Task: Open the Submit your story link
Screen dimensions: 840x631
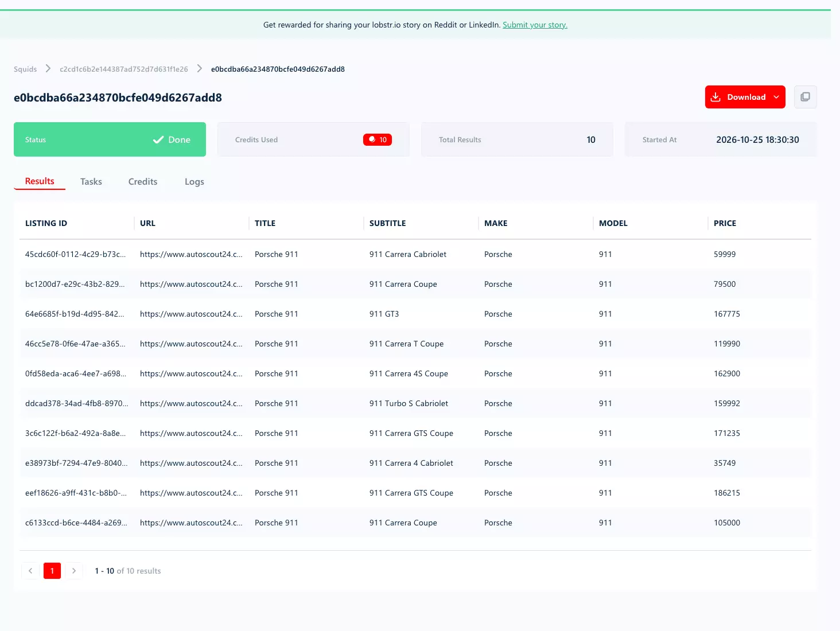Action: tap(535, 25)
